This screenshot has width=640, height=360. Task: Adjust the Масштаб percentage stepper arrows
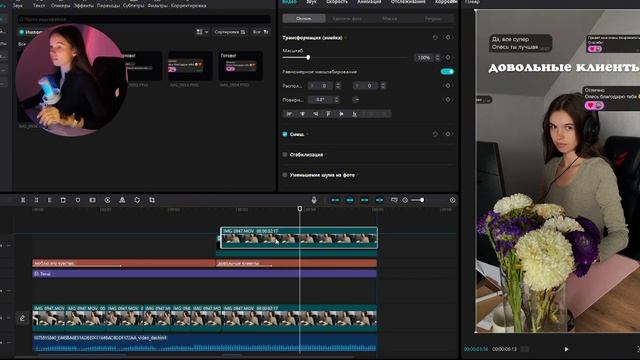point(438,58)
